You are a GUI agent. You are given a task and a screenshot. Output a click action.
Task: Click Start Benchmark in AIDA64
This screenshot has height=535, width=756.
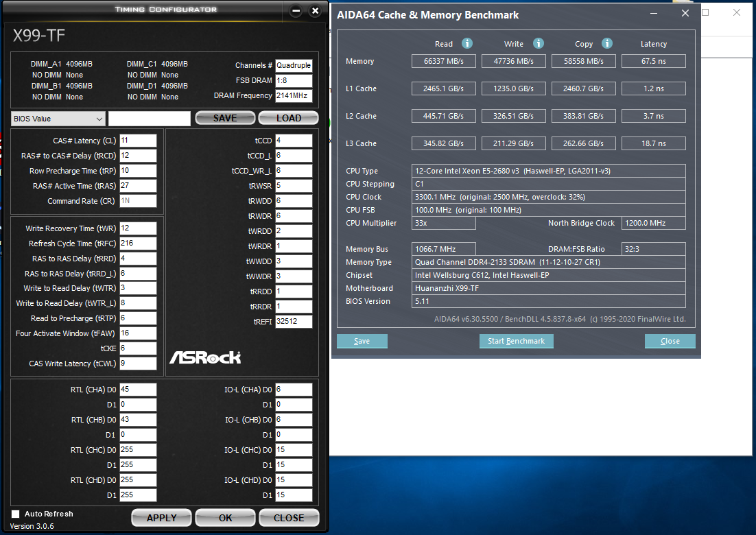[517, 341]
